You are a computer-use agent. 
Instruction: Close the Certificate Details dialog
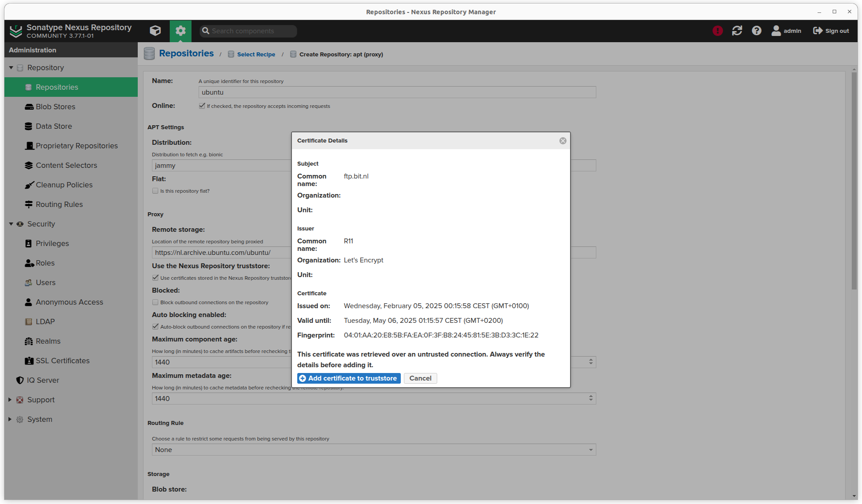point(563,141)
